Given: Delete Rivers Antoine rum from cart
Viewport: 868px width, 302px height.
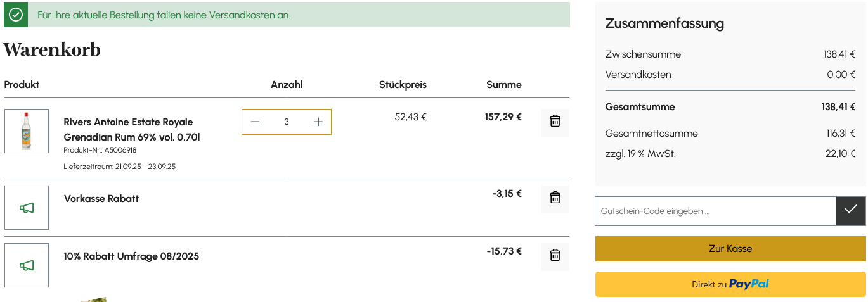Looking at the screenshot, I should tap(555, 122).
